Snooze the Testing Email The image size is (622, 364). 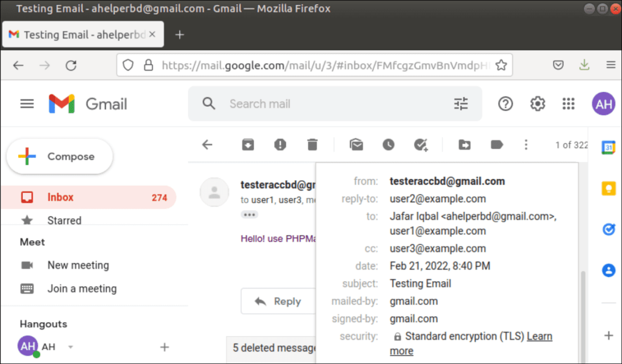(388, 144)
